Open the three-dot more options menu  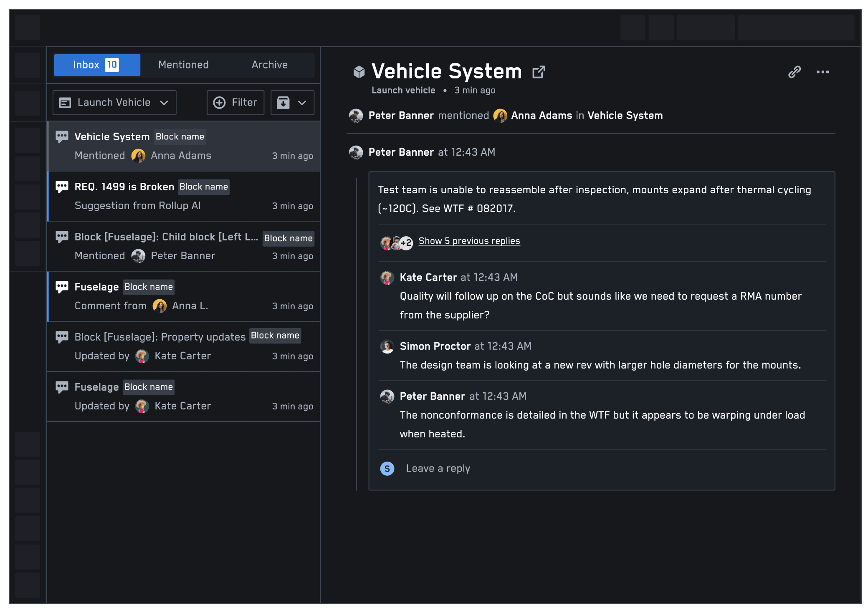click(822, 72)
